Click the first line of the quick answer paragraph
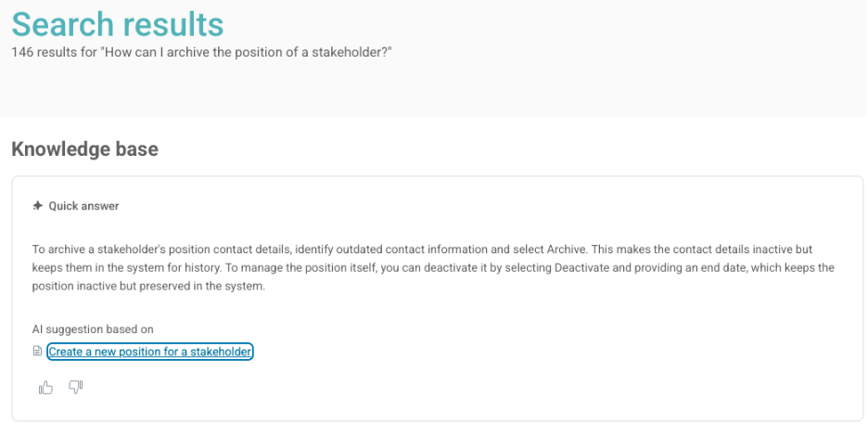Viewport: 868px width, 424px height. pyautogui.click(x=427, y=250)
